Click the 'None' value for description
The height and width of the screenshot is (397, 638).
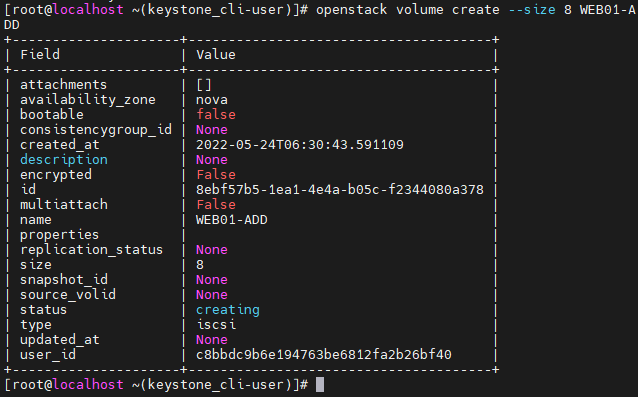(212, 160)
